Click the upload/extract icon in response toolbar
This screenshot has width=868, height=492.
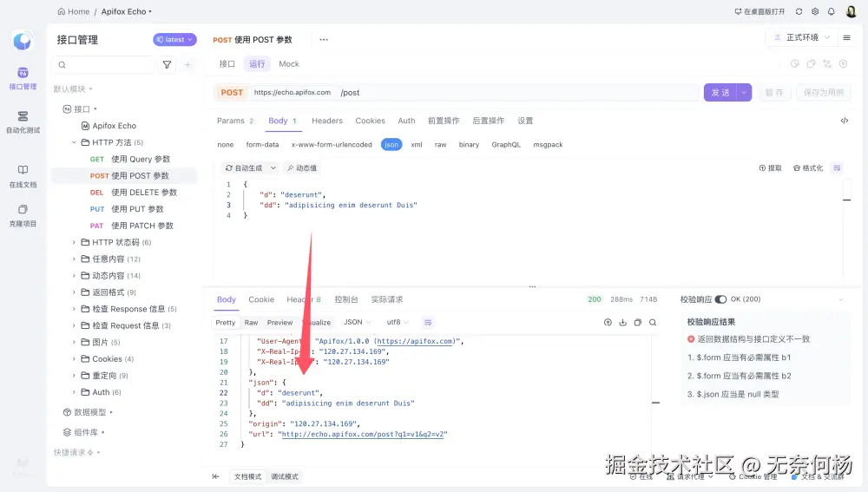coord(608,322)
